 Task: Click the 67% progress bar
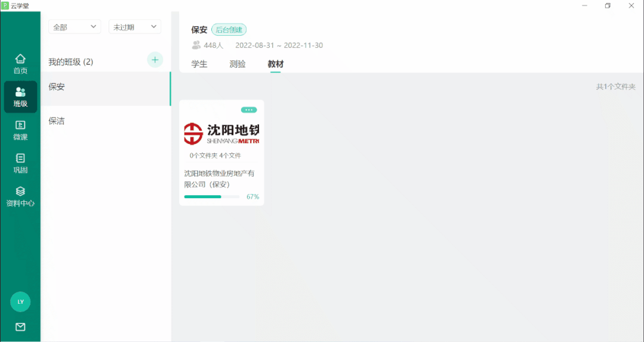pos(212,196)
